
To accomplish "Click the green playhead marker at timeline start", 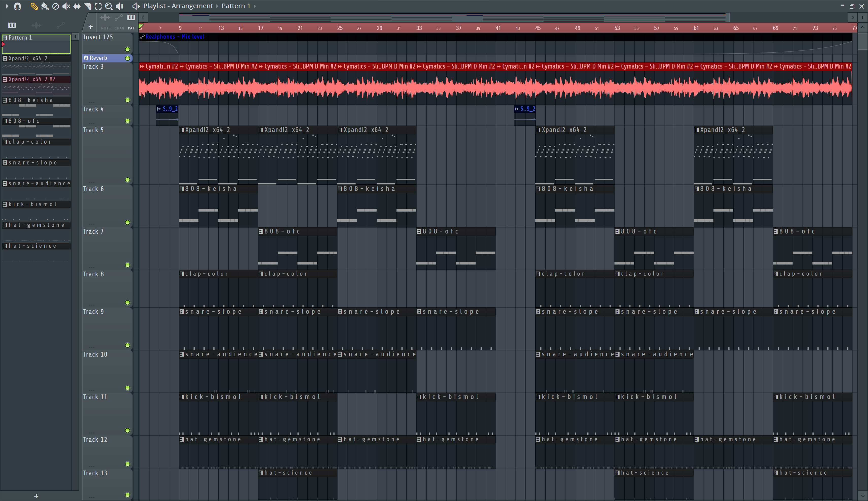I will click(x=140, y=26).
